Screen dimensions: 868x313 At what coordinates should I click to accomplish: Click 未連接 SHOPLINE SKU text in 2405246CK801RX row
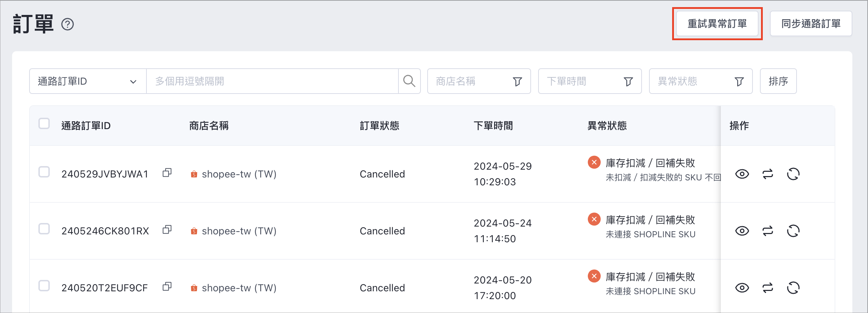point(650,234)
